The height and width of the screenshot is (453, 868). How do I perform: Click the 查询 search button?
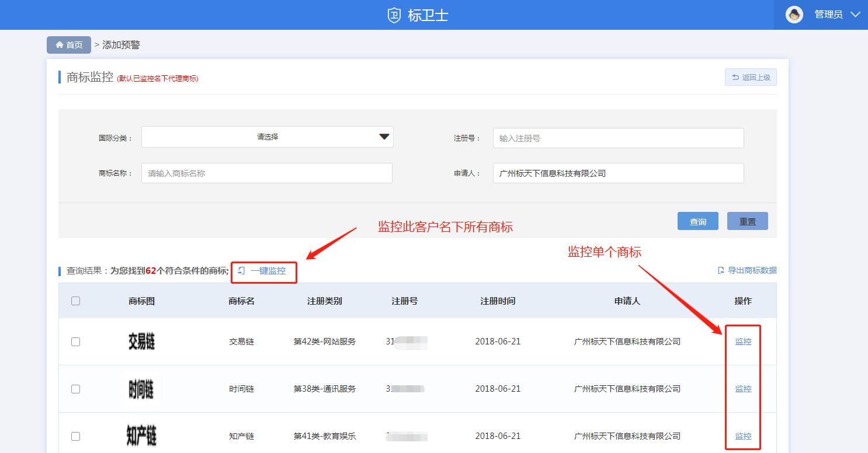tap(697, 221)
